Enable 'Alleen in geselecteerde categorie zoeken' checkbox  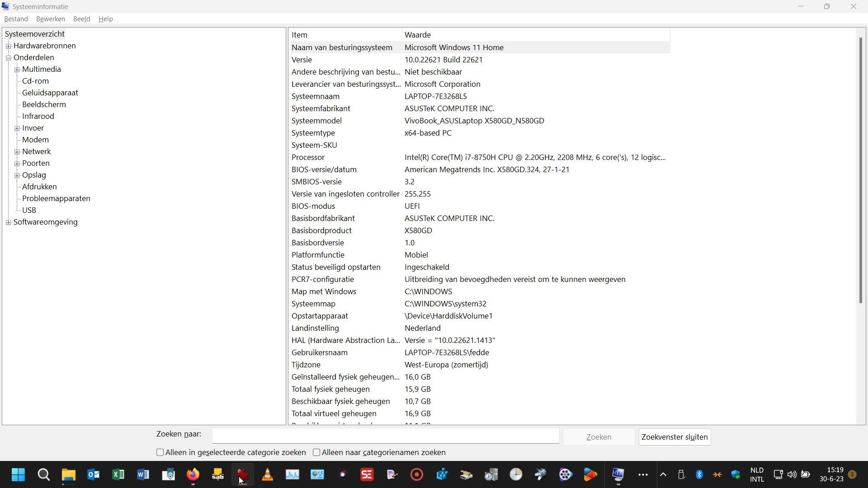(160, 452)
